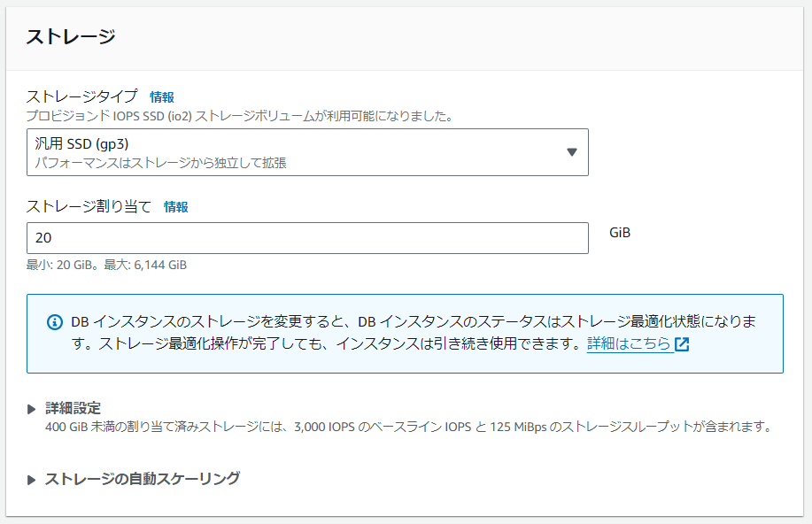Click the io2 availability description text
The image size is (812, 524).
click(x=239, y=115)
